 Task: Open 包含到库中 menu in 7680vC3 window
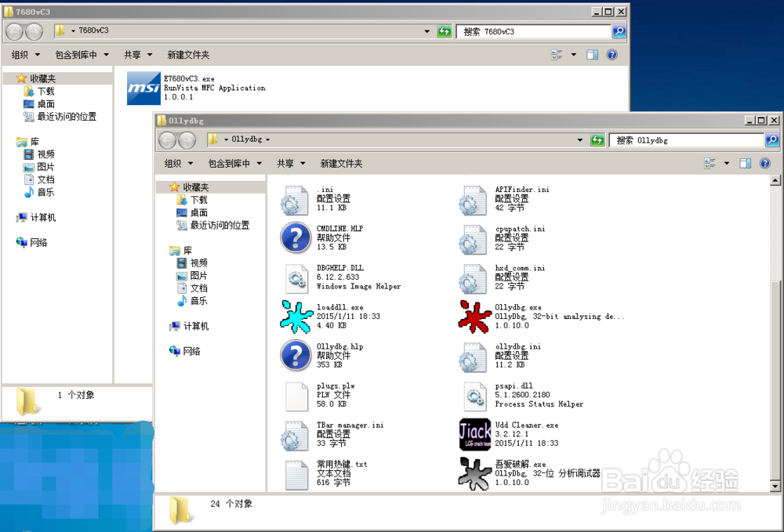[x=82, y=55]
